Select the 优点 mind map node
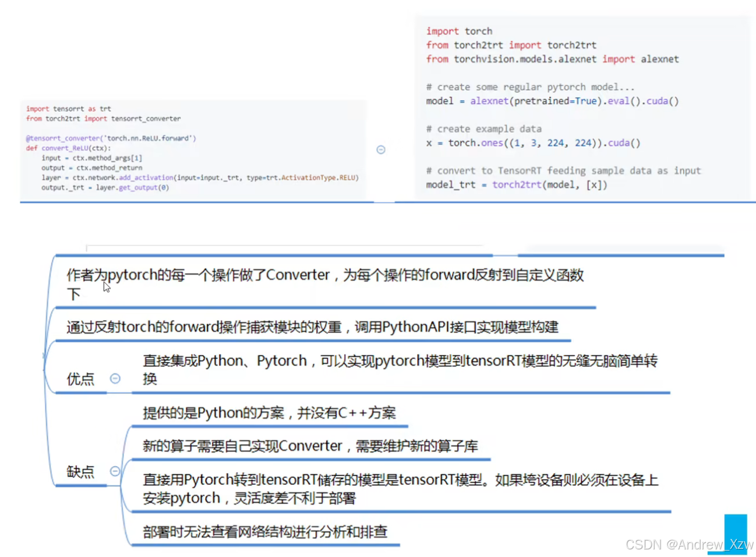Screen dimensions: 756x557 tap(80, 379)
